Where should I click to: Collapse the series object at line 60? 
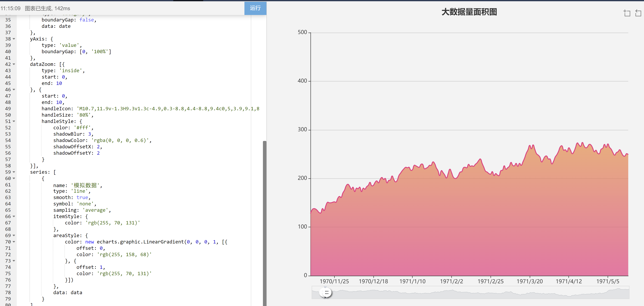14,178
